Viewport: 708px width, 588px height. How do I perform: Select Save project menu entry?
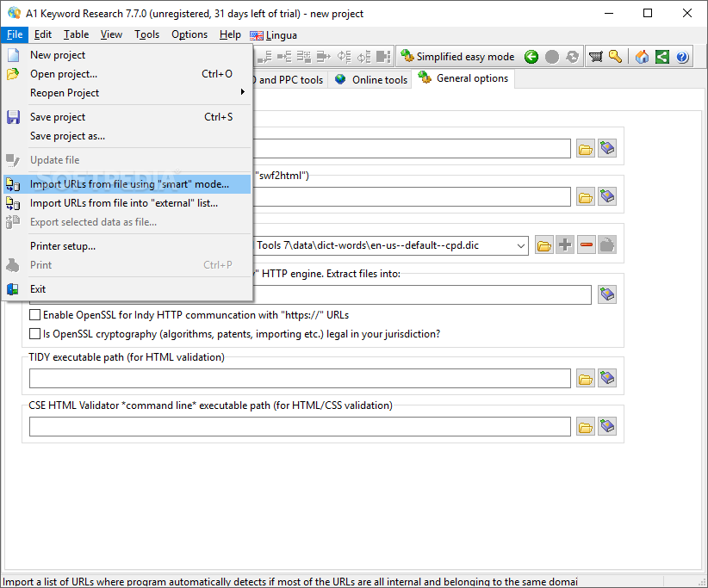click(128, 117)
